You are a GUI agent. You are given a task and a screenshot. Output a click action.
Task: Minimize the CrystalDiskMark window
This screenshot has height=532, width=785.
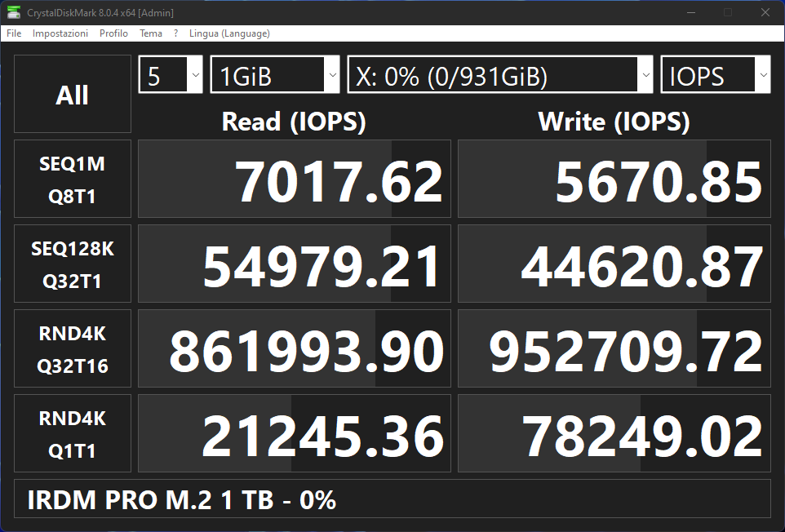691,12
